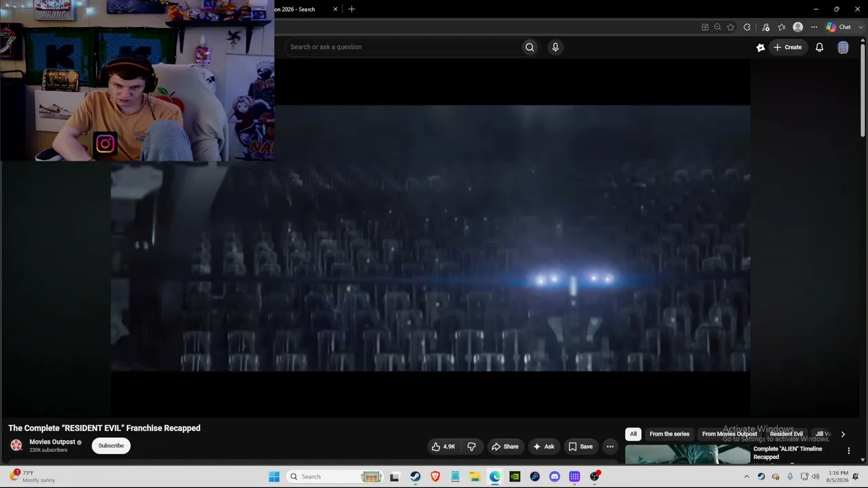This screenshot has height=488, width=868.
Task: Open the weather widget showing 73°F
Action: (34, 476)
